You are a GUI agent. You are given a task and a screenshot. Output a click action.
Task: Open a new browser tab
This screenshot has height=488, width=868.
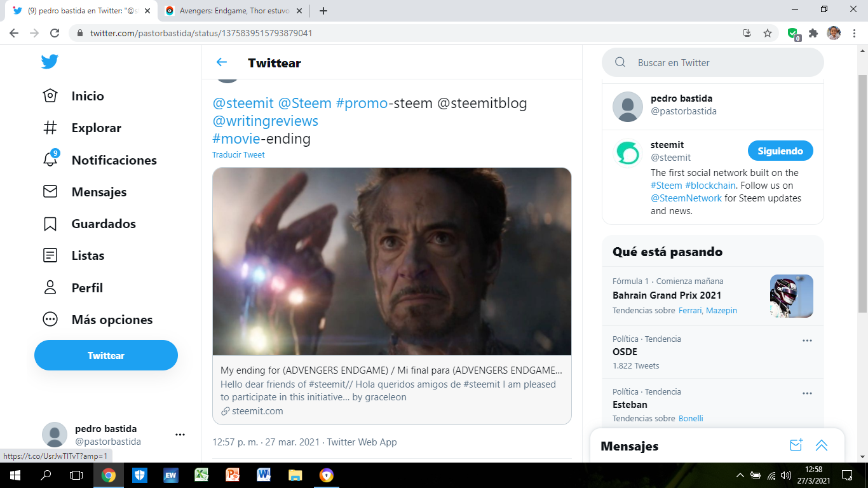point(323,11)
